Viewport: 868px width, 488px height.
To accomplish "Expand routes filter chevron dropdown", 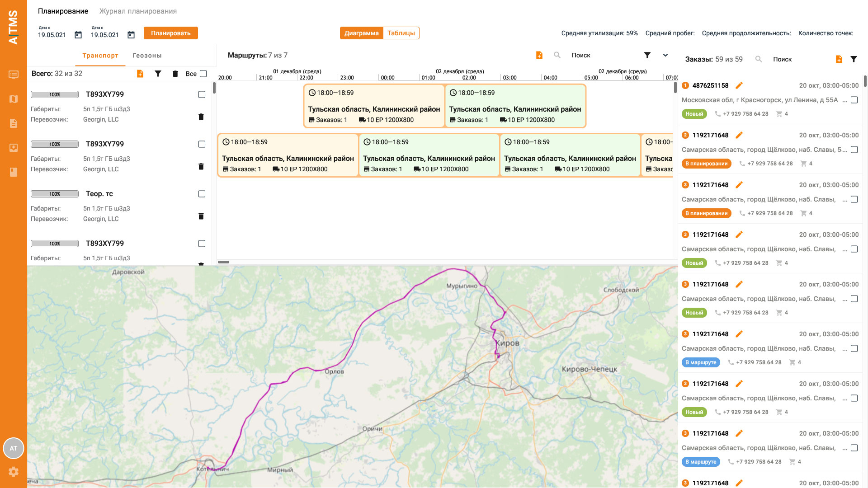I will pos(665,55).
